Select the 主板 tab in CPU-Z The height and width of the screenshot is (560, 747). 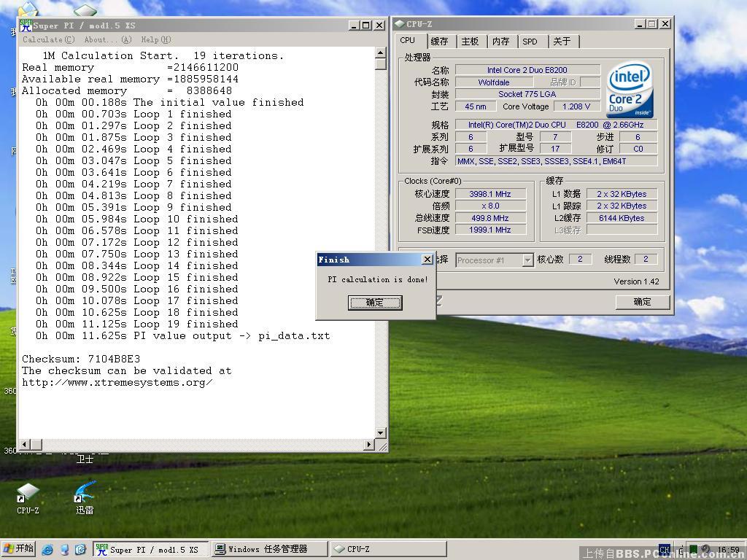[x=471, y=42]
